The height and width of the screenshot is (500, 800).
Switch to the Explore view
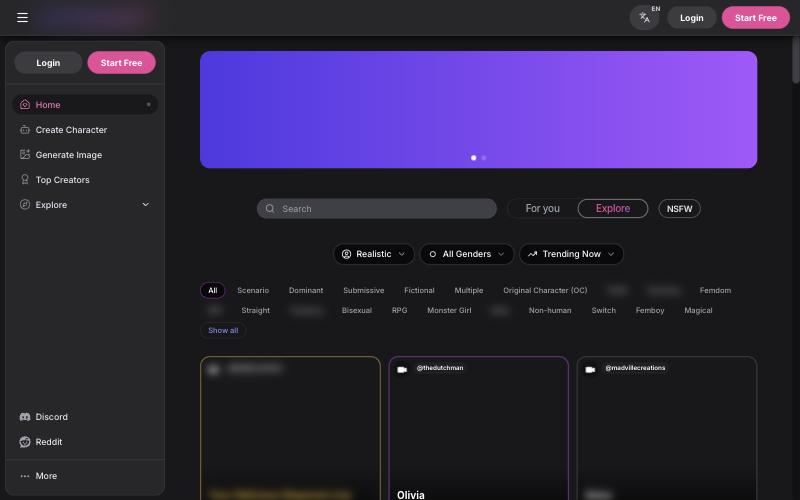coord(613,209)
